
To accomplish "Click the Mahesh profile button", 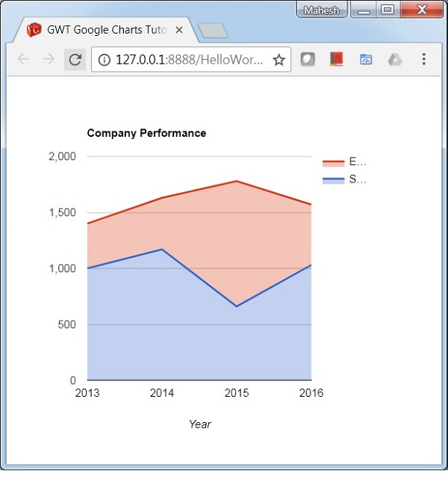I will [322, 10].
